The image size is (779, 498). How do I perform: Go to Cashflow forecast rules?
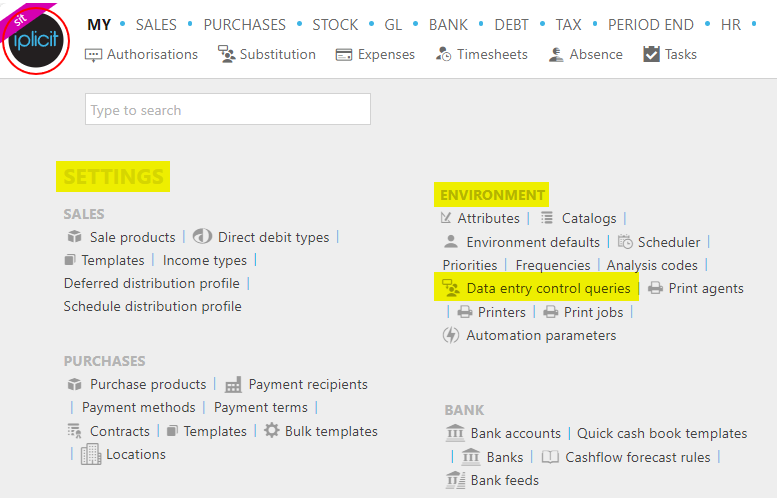[638, 457]
